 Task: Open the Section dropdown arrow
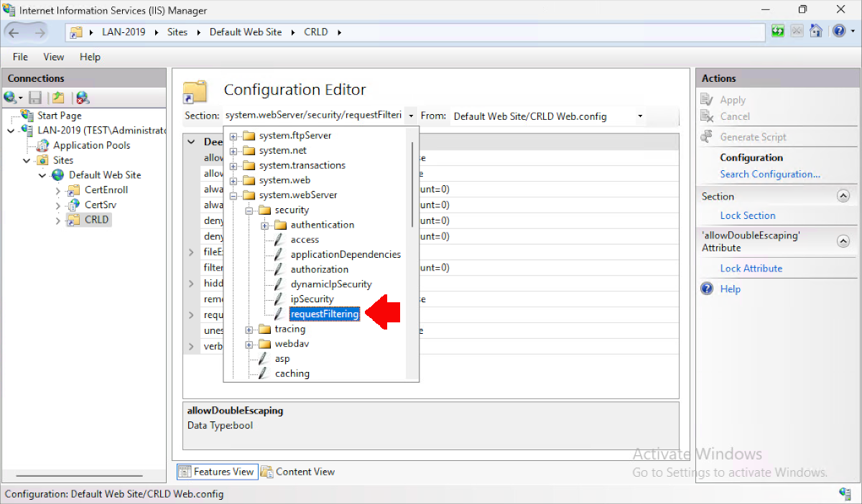(410, 116)
